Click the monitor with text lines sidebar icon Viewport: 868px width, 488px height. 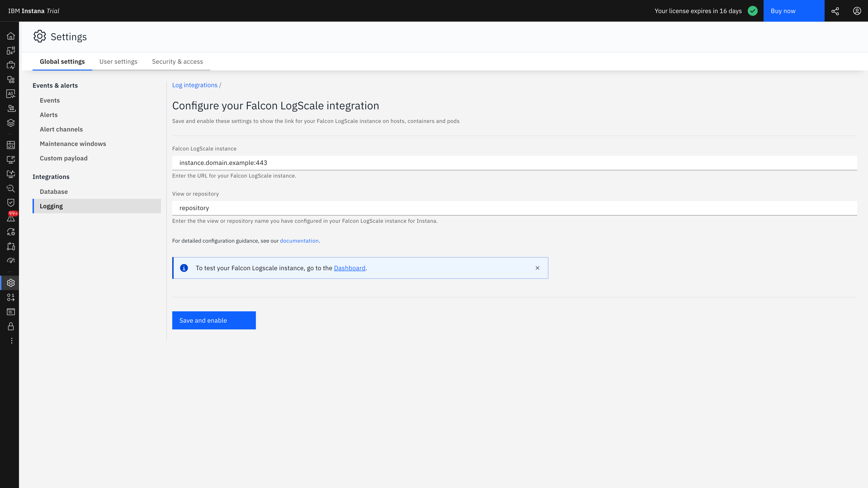pyautogui.click(x=11, y=160)
